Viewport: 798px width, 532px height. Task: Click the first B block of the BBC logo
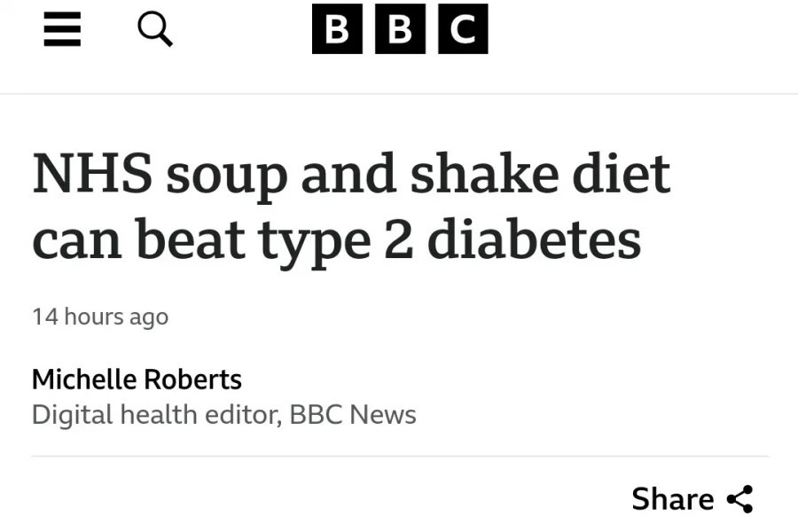tap(337, 29)
